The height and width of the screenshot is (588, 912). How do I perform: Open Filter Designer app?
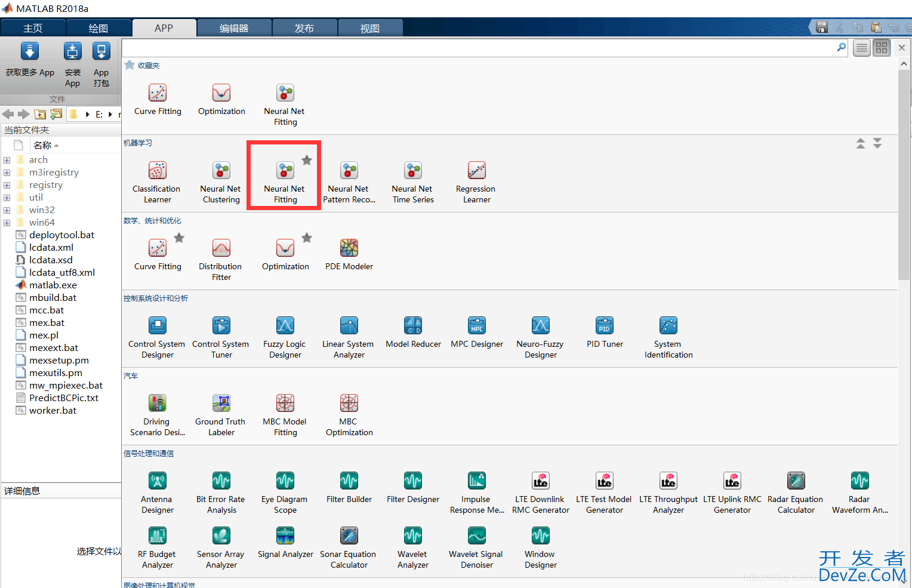(x=412, y=487)
